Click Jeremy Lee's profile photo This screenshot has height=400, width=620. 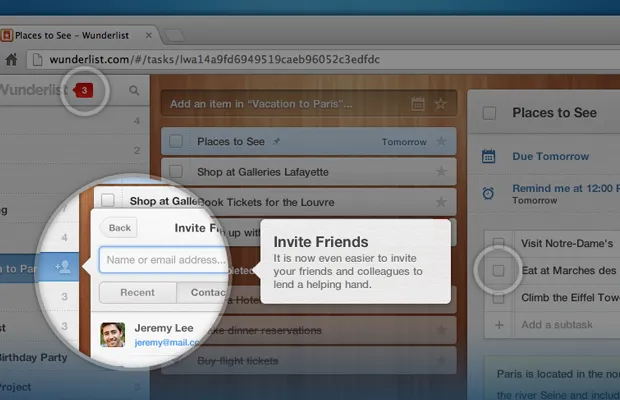tap(113, 335)
